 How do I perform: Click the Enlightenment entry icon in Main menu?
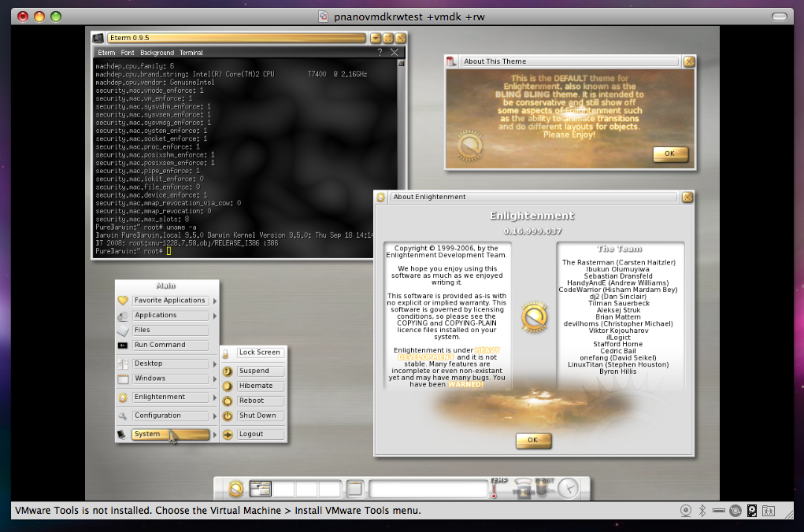(x=123, y=397)
